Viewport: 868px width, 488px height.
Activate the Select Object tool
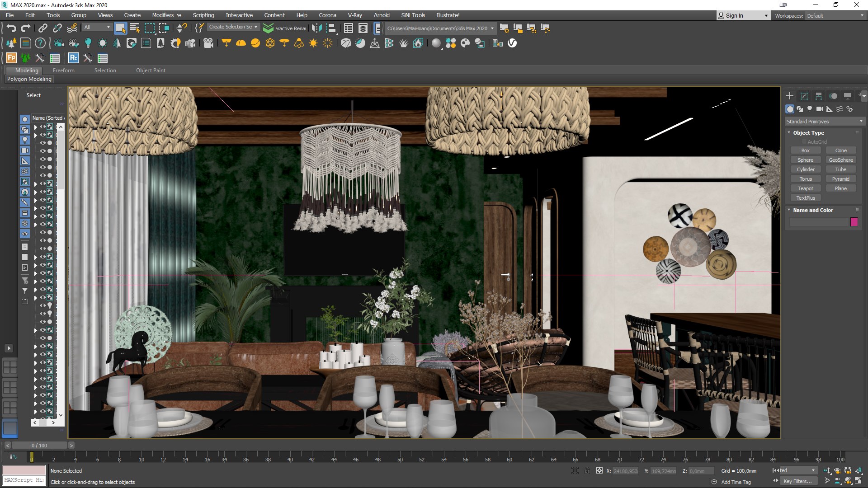click(x=120, y=28)
